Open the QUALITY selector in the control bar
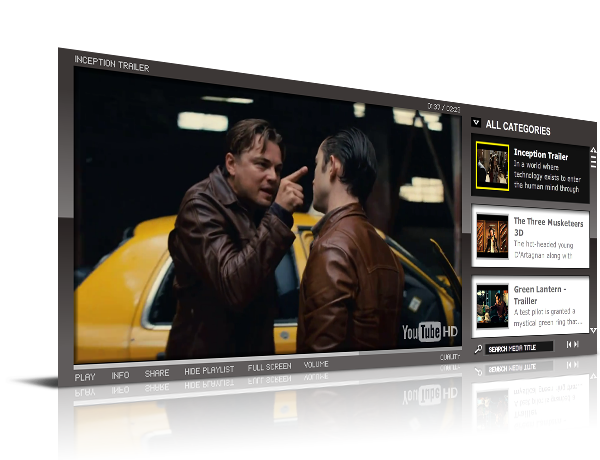The width and height of the screenshot is (600, 460). [450, 357]
